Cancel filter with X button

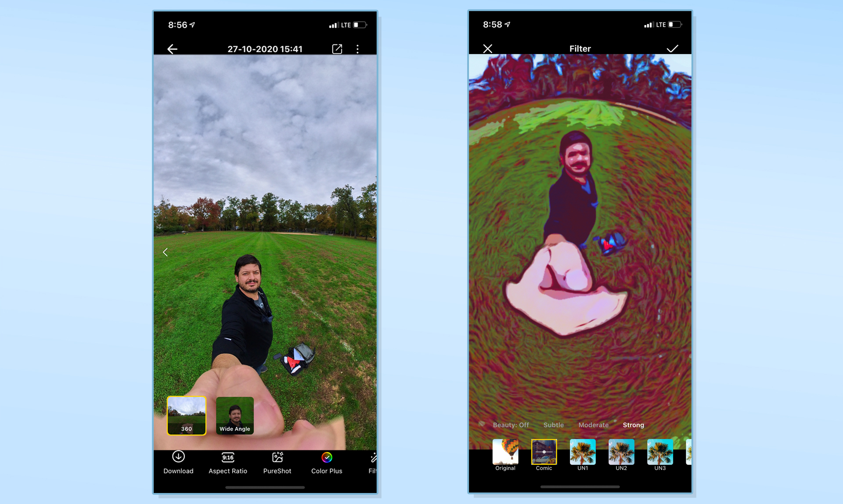[x=488, y=48]
